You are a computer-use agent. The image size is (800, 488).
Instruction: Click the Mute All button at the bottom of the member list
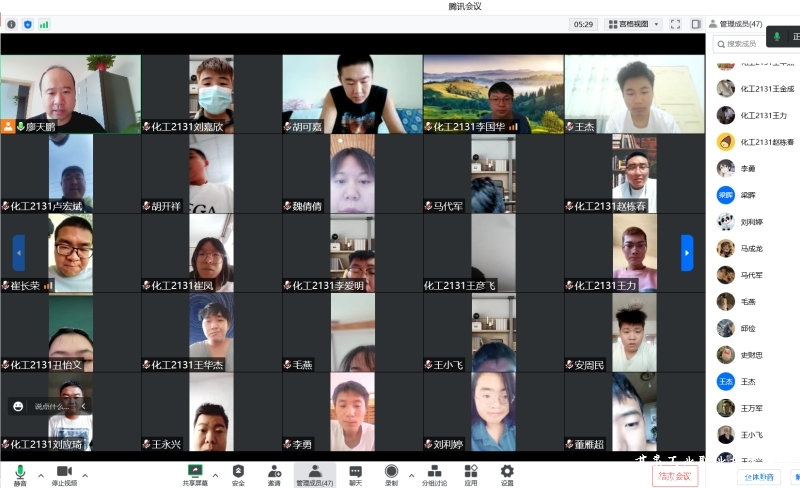point(761,477)
